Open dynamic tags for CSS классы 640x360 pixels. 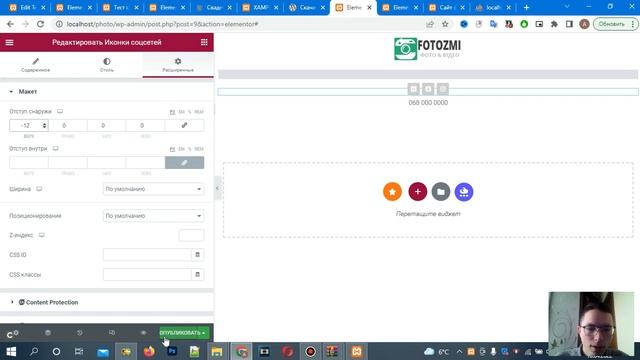coord(198,274)
